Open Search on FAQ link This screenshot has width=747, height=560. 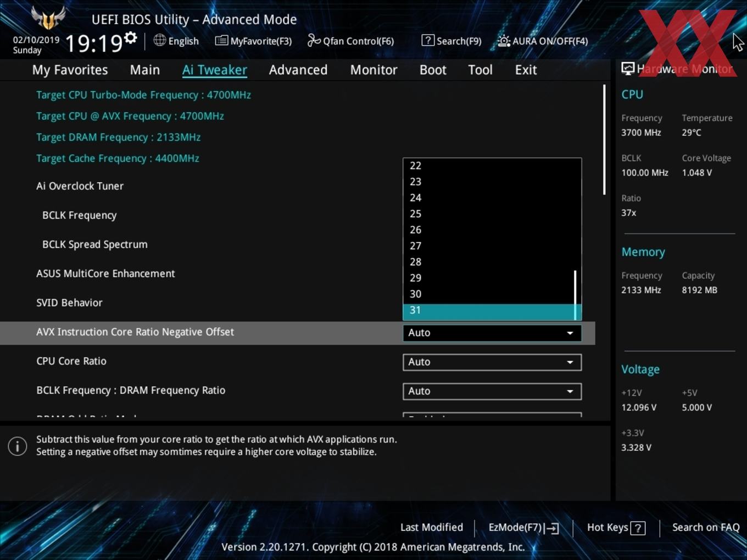[706, 528]
